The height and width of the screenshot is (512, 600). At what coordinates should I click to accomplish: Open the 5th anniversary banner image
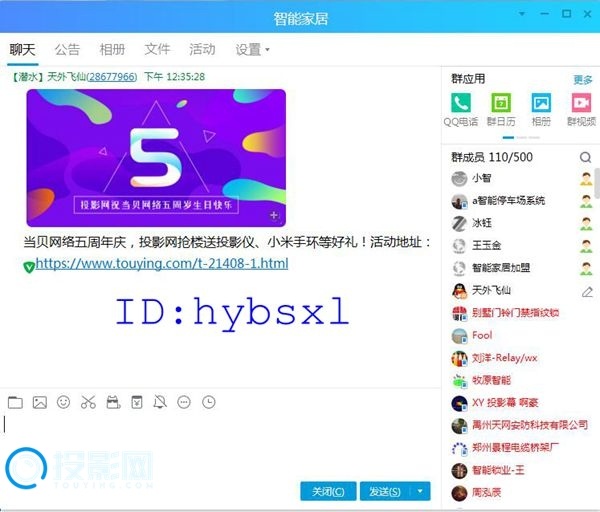pyautogui.click(x=156, y=157)
